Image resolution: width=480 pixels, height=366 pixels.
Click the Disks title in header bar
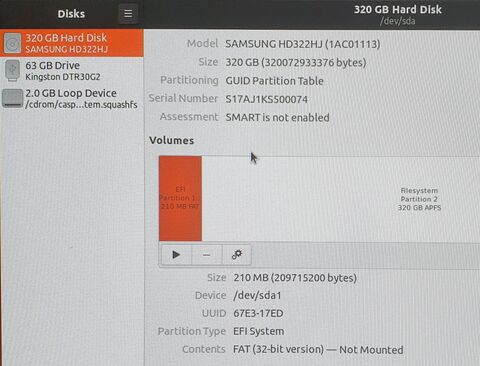click(71, 14)
